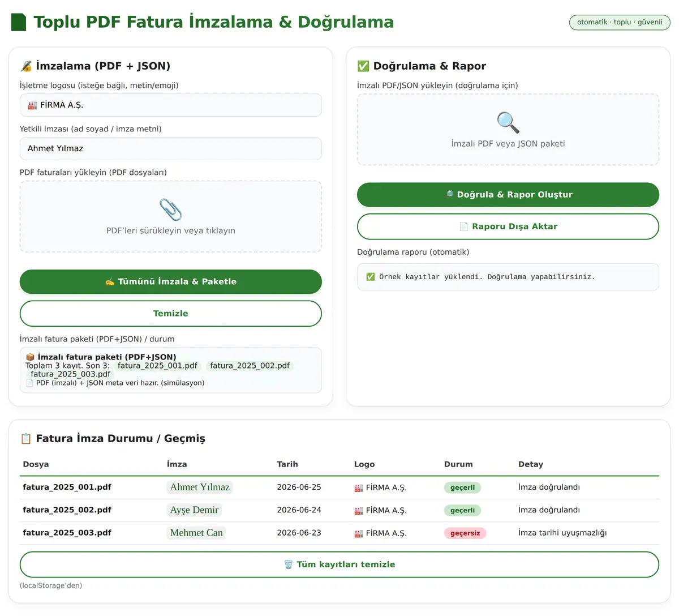This screenshot has height=616, width=679.
Task: Click the magnifier icon in verification dropzone
Action: (x=508, y=122)
